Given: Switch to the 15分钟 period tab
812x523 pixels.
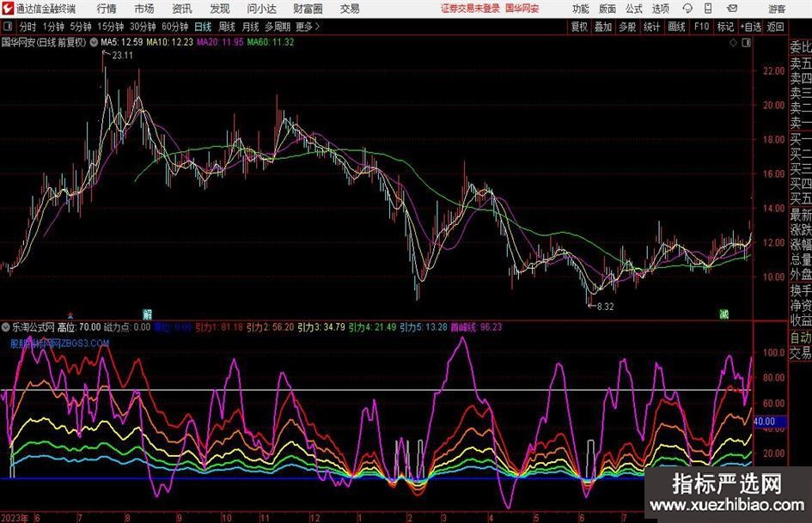Looking at the screenshot, I should 110,27.
